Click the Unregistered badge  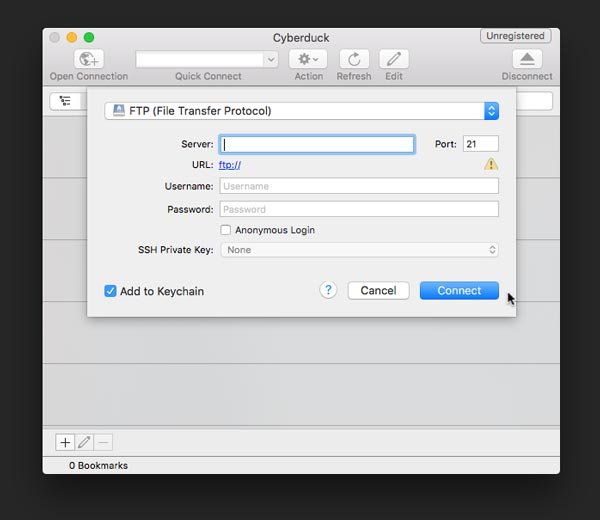[x=515, y=36]
